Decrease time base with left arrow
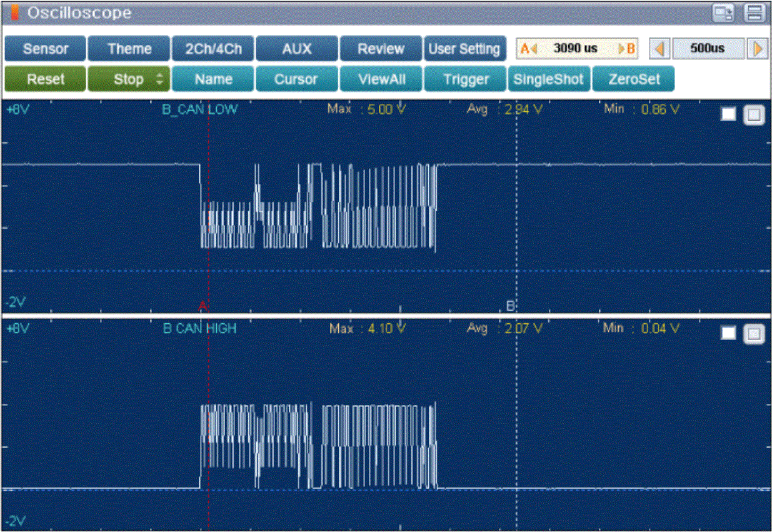The width and height of the screenshot is (772, 532). (x=660, y=49)
